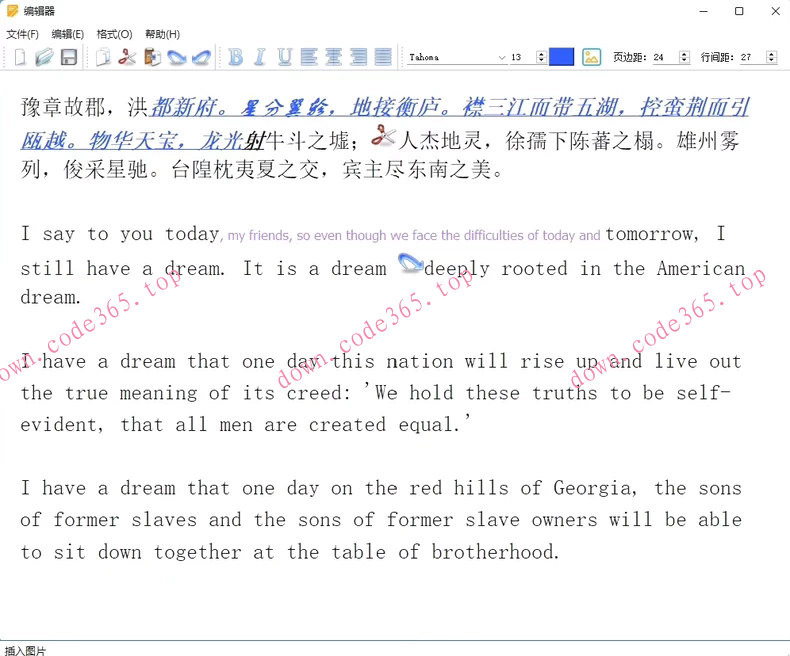Center align text
The height and width of the screenshot is (656, 790).
[333, 57]
